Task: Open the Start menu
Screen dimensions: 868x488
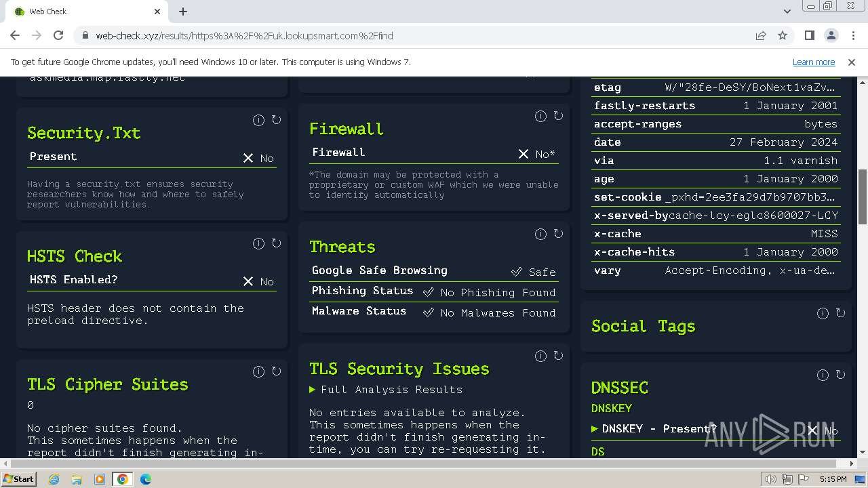Action: click(18, 479)
